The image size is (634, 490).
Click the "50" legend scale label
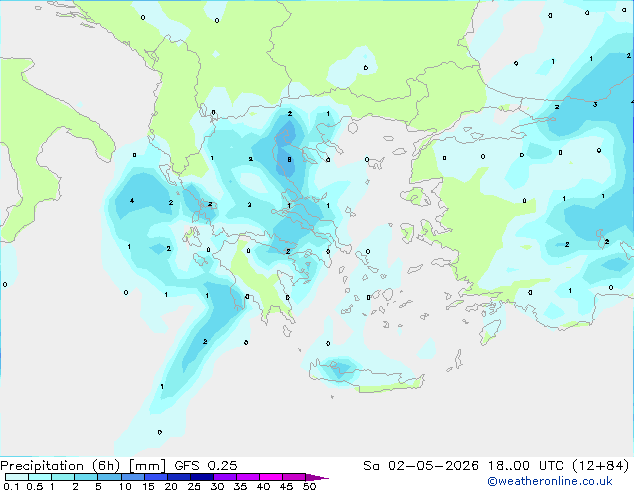point(309,486)
